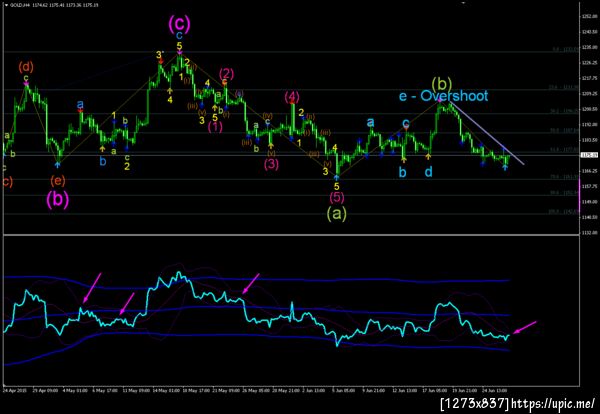The width and height of the screenshot is (600, 414).
Task: Select the pink (4) wave label
Action: point(292,96)
